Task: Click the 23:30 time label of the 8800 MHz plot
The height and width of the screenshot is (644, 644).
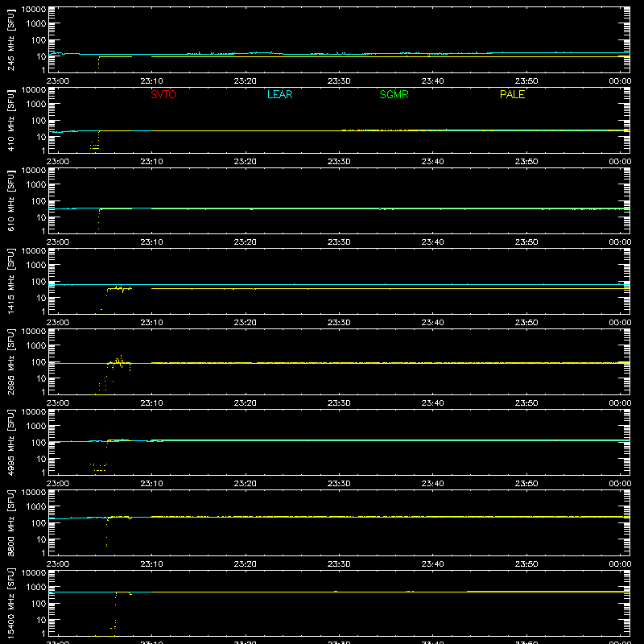Action: 339,564
